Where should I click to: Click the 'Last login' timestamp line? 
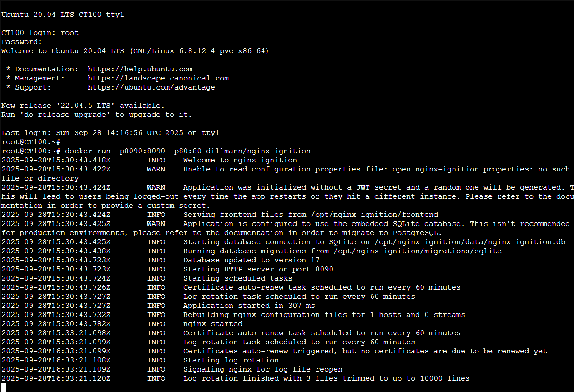click(x=111, y=133)
